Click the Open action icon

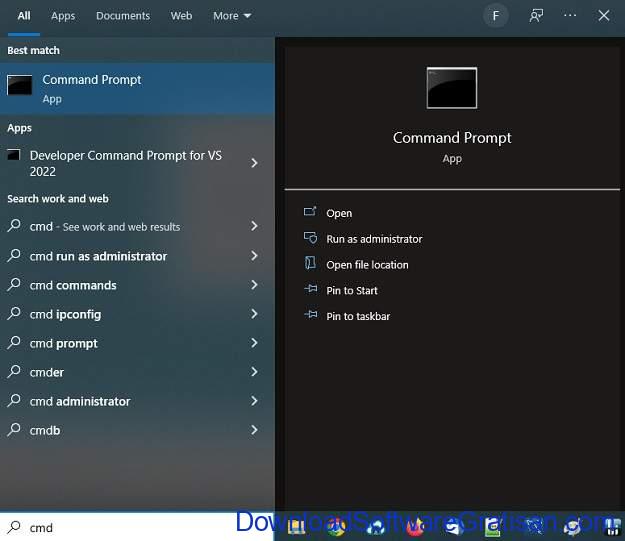[310, 212]
